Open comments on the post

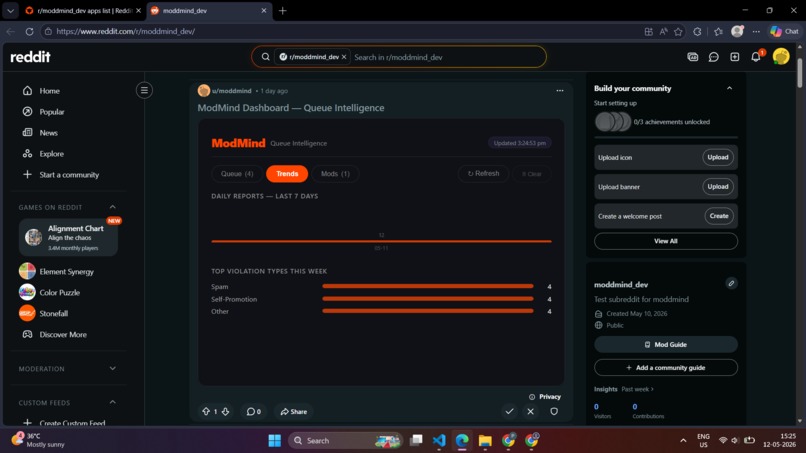253,411
